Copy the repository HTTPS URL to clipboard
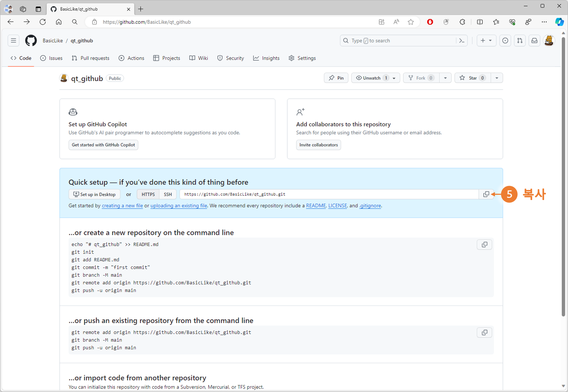568x392 pixels. tap(486, 194)
